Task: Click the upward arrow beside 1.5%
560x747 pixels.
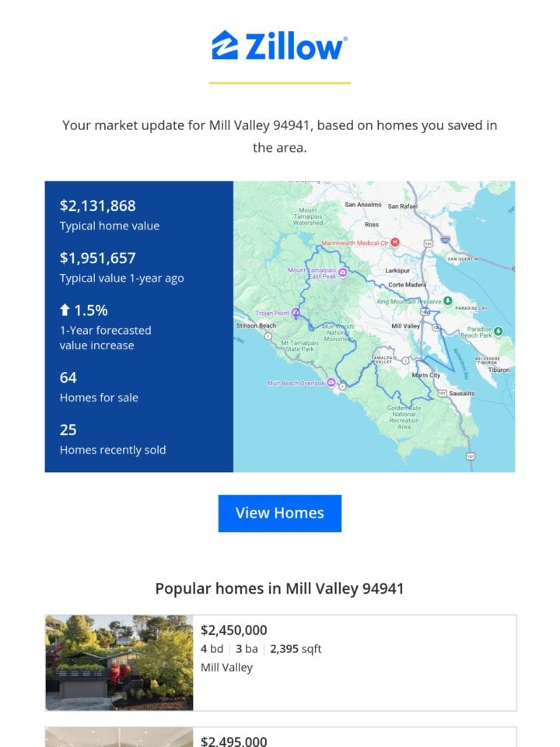Action: click(65, 310)
